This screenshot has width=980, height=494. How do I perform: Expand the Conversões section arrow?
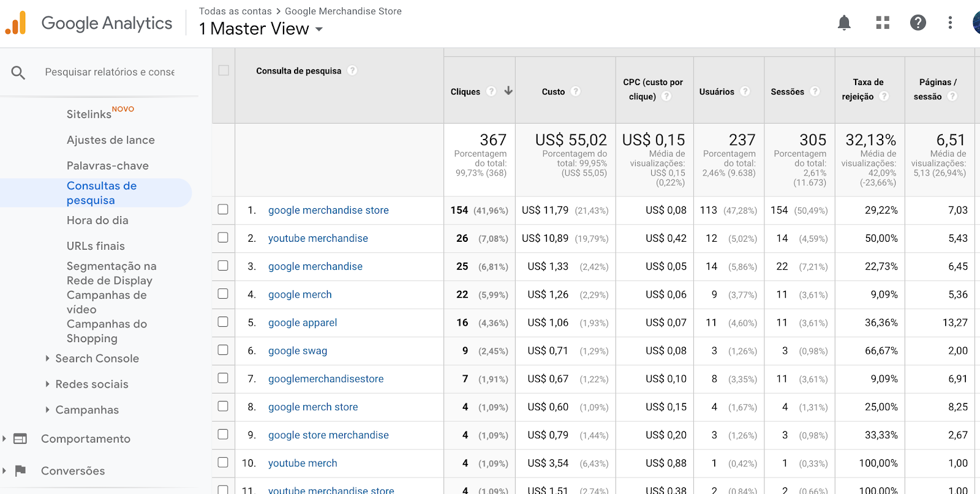coord(4,471)
